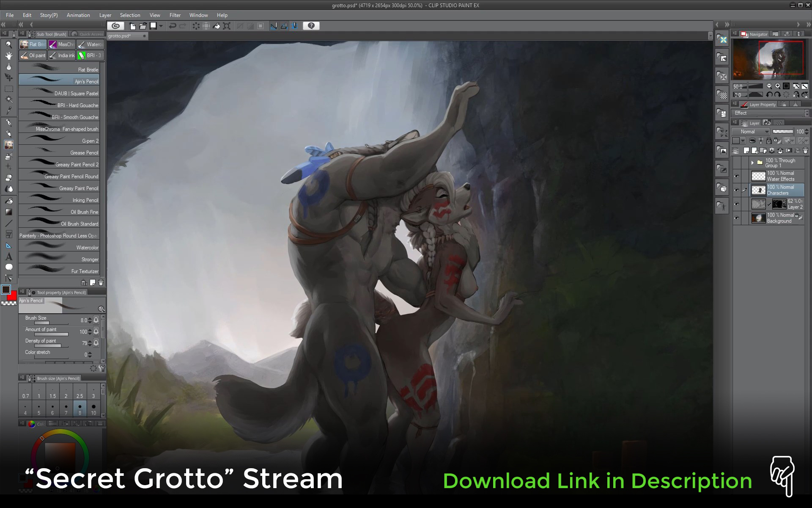Click the zoom in navigator icon
812x508 pixels.
coord(777,86)
